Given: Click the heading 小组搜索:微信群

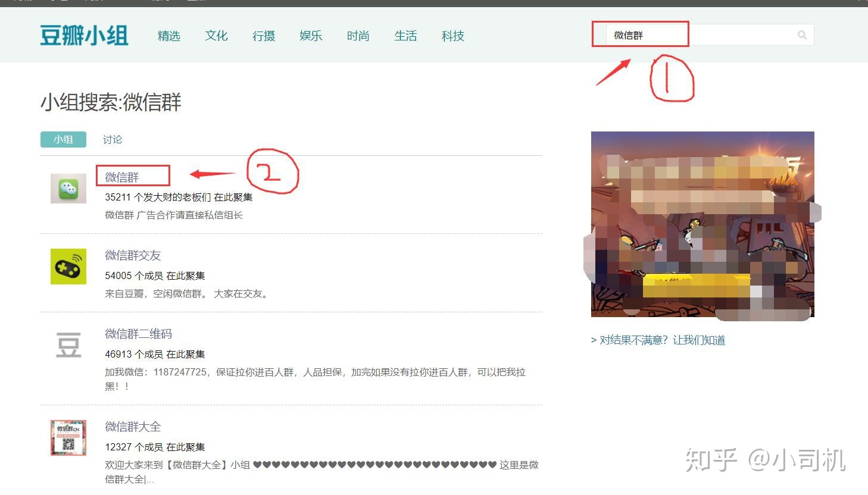Looking at the screenshot, I should [x=111, y=102].
